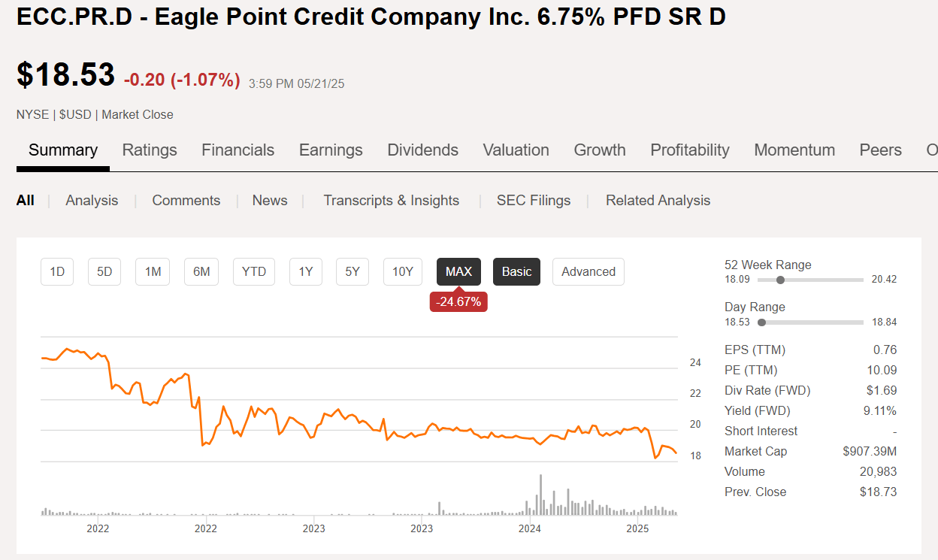The height and width of the screenshot is (560, 938).
Task: Open the Ratings tab
Action: tap(149, 150)
